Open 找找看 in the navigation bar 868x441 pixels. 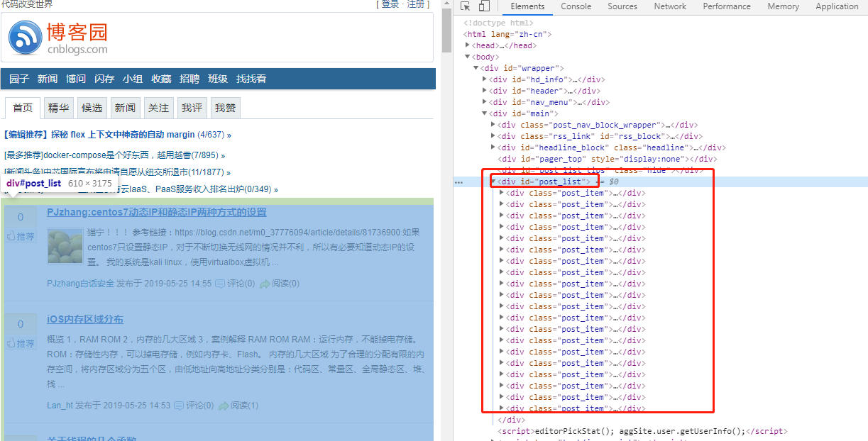tap(251, 79)
